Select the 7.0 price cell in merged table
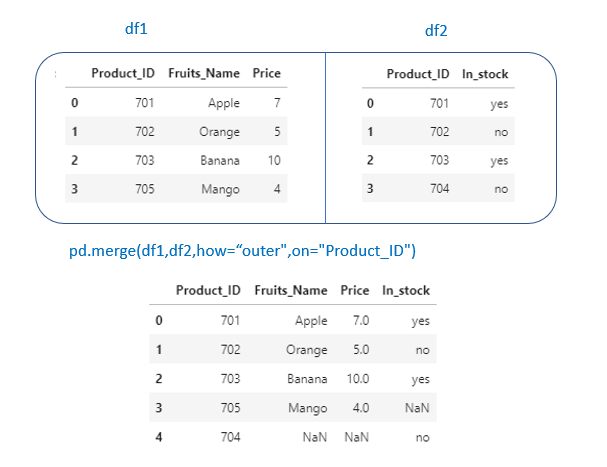Image resolution: width=607 pixels, height=467 pixels. [x=359, y=321]
